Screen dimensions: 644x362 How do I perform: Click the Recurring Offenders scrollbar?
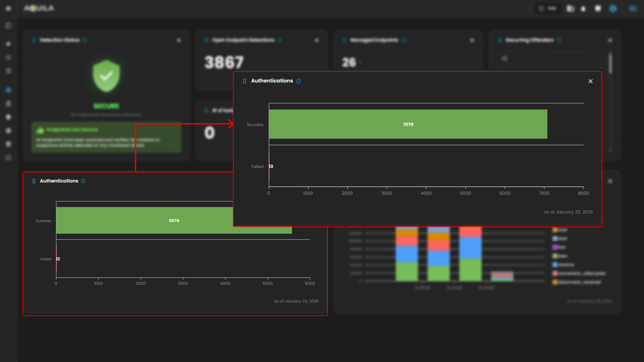tap(610, 64)
